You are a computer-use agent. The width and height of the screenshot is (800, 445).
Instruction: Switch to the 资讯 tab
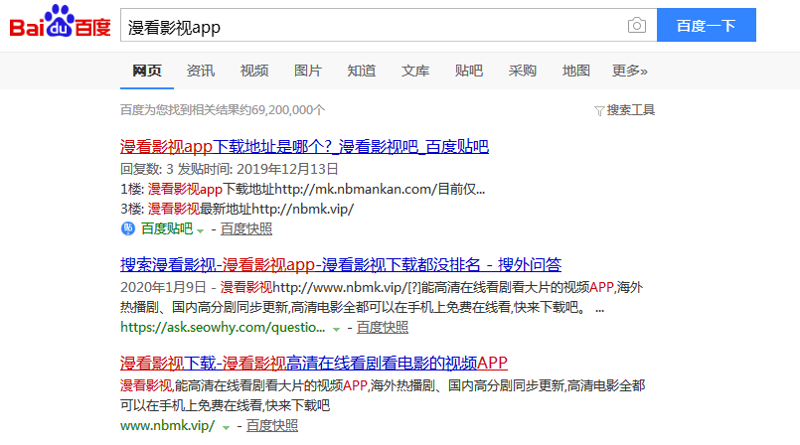click(x=201, y=70)
